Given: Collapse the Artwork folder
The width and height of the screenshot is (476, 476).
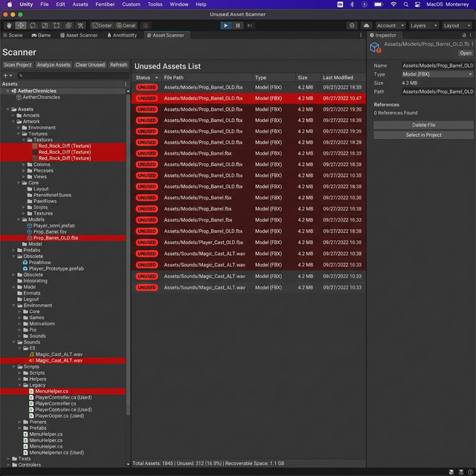Looking at the screenshot, I should coord(13,121).
